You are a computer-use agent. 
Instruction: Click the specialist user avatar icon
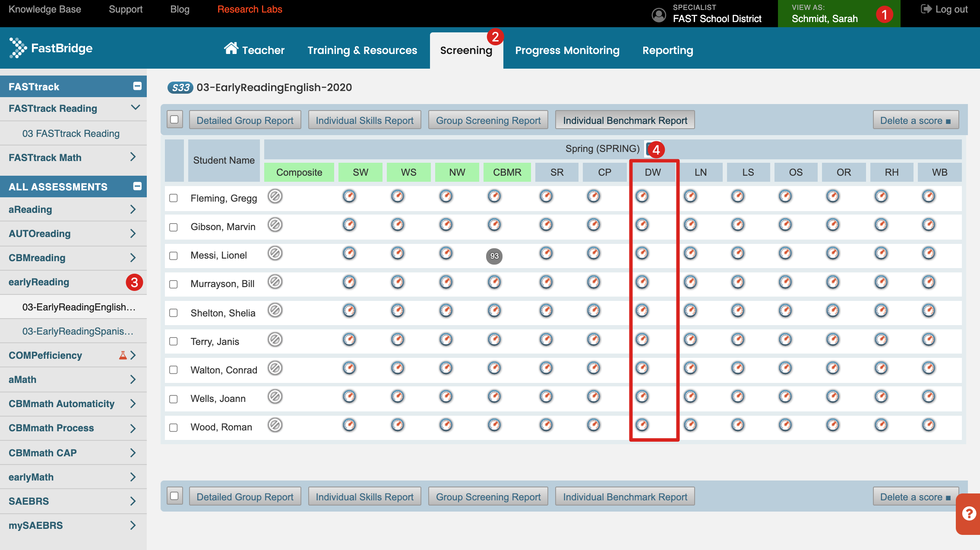tap(659, 15)
